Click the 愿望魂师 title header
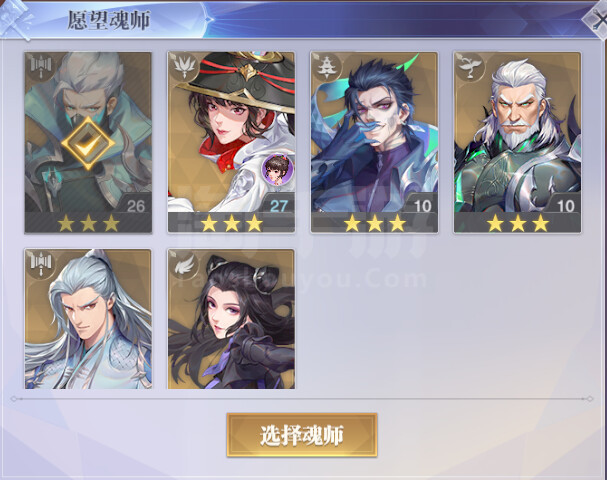Image resolution: width=607 pixels, height=480 pixels. pos(109,20)
